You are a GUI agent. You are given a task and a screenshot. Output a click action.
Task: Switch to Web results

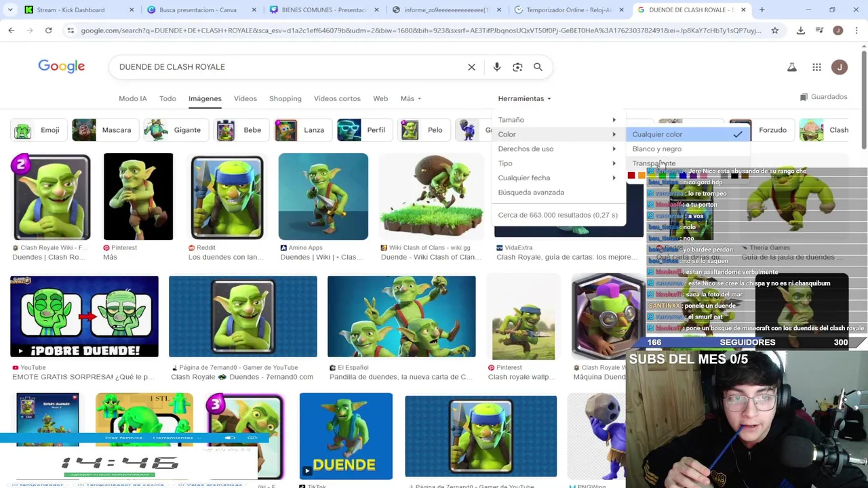tap(380, 99)
